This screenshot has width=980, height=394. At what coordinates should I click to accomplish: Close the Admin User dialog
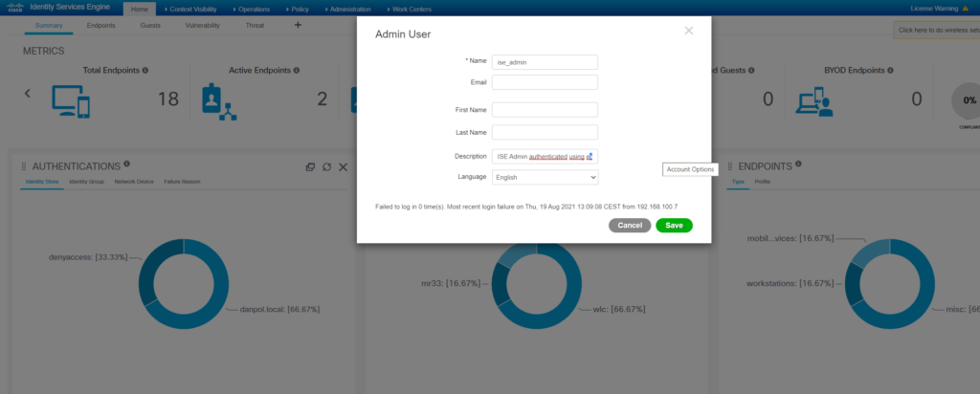(x=689, y=31)
